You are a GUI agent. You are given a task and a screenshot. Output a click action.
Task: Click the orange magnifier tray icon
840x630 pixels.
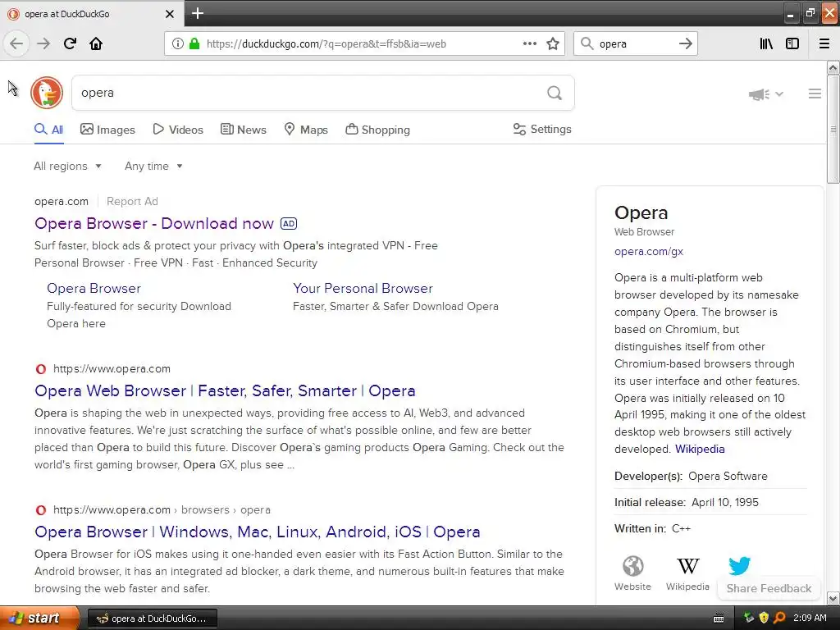click(779, 618)
